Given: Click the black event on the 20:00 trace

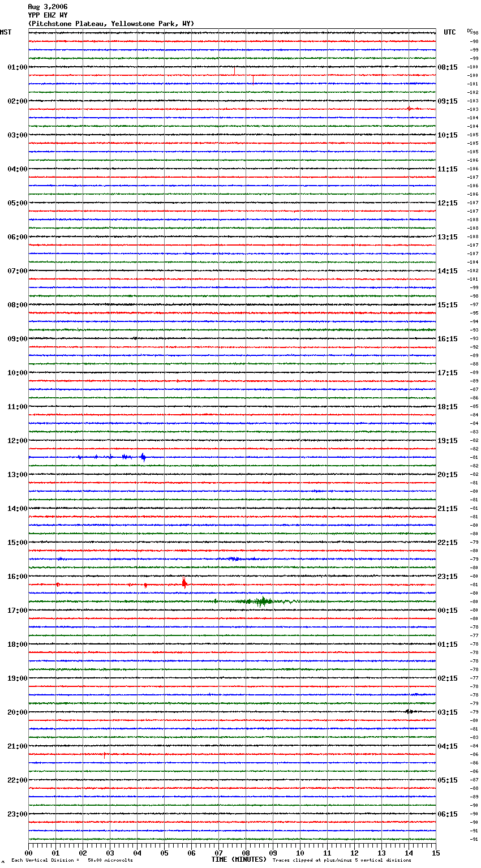Looking at the screenshot, I should click(410, 711).
